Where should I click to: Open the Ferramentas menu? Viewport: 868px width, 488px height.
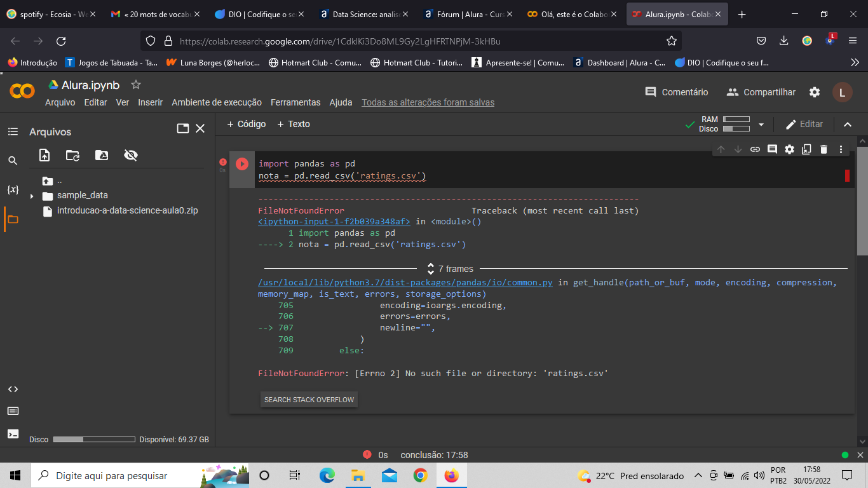tap(295, 102)
